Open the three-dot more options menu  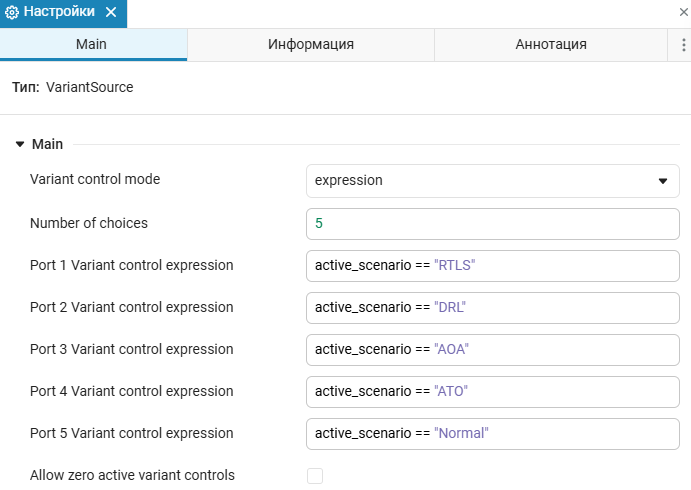click(x=680, y=44)
